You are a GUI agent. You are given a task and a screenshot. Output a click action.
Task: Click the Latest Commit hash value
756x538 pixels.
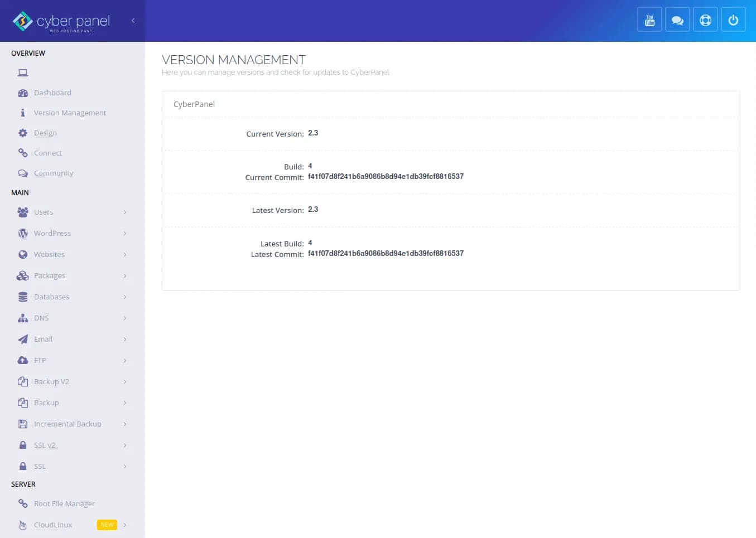pos(386,253)
